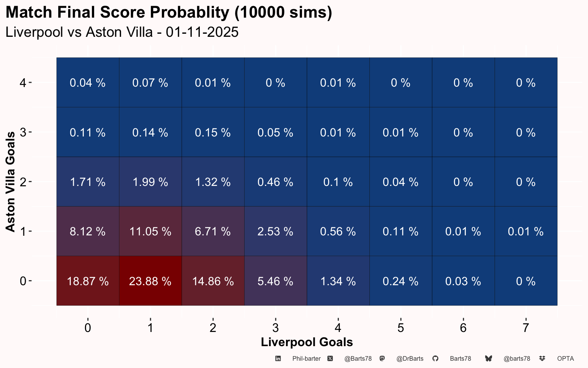Viewport: 588px width, 368px height.
Task: Click the GitHub logo icon
Action: [435, 358]
